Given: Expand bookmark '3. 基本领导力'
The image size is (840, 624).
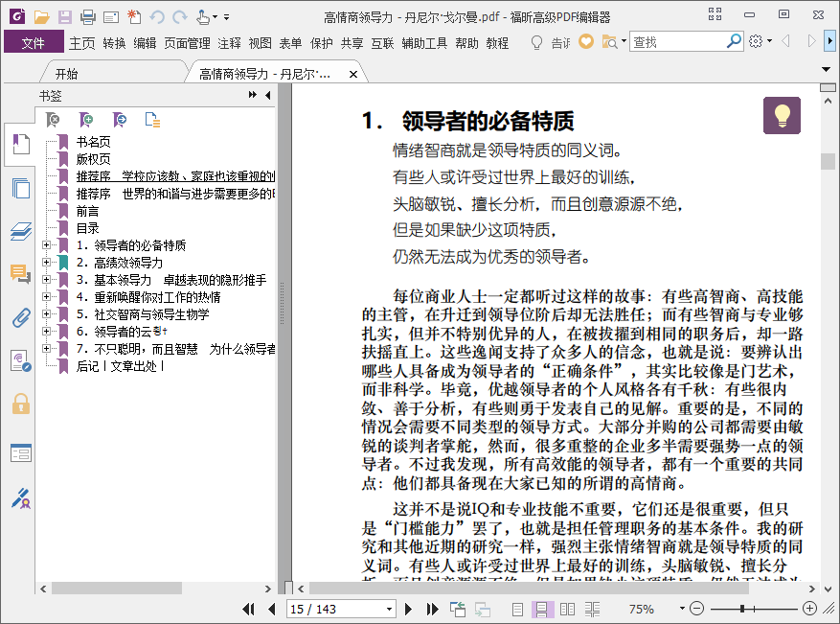Looking at the screenshot, I should coord(47,279).
